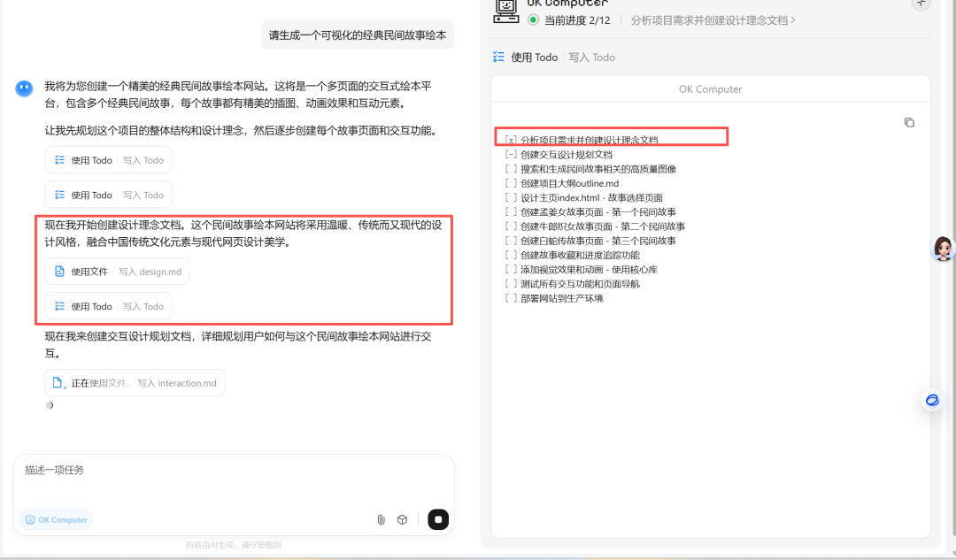Select the OK Computer tab in the right panel
Image resolution: width=956 pixels, height=560 pixels.
pyautogui.click(x=710, y=88)
